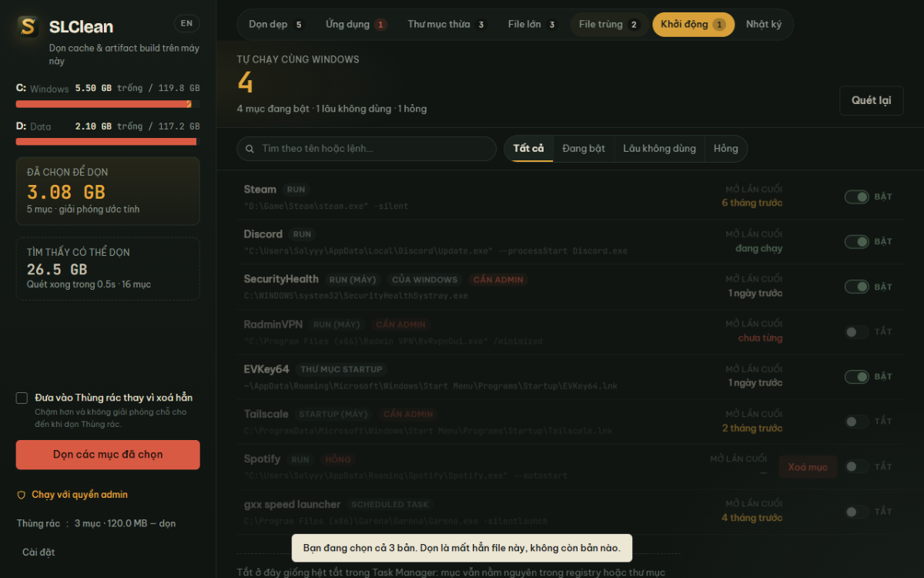This screenshot has height=578, width=924.
Task: Disable Discord startup toggle
Action: click(x=856, y=242)
